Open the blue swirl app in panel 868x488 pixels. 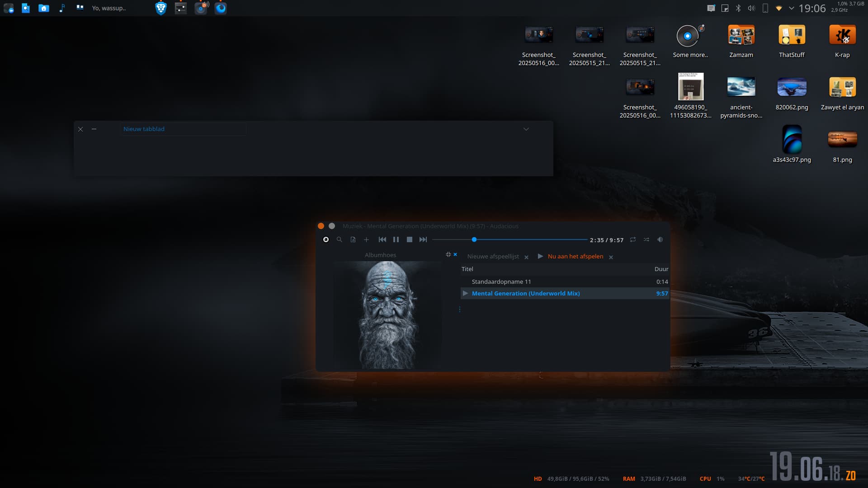[x=221, y=8]
